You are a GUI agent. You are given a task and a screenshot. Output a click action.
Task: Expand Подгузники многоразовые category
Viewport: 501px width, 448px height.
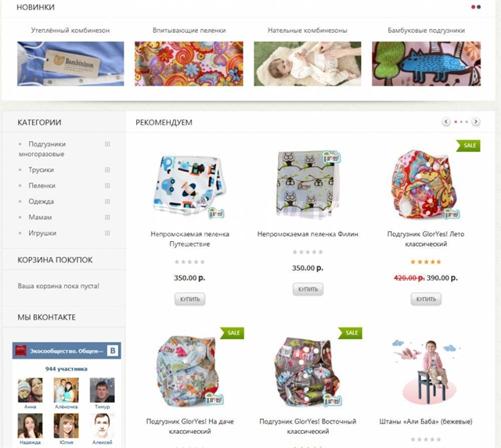click(107, 144)
